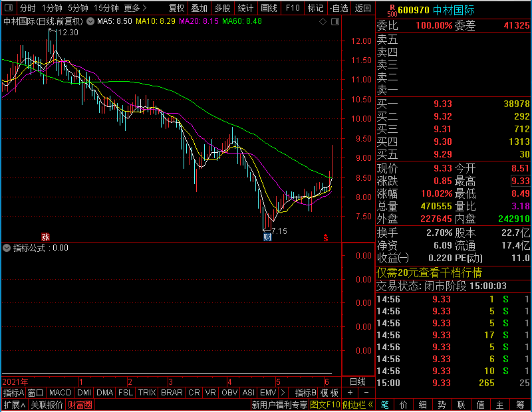Open the 统计 statistics tool
The height and width of the screenshot is (412, 532).
245,8
